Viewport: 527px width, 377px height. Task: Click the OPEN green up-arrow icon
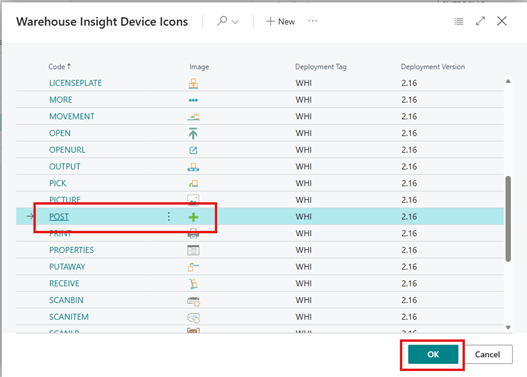(x=193, y=133)
